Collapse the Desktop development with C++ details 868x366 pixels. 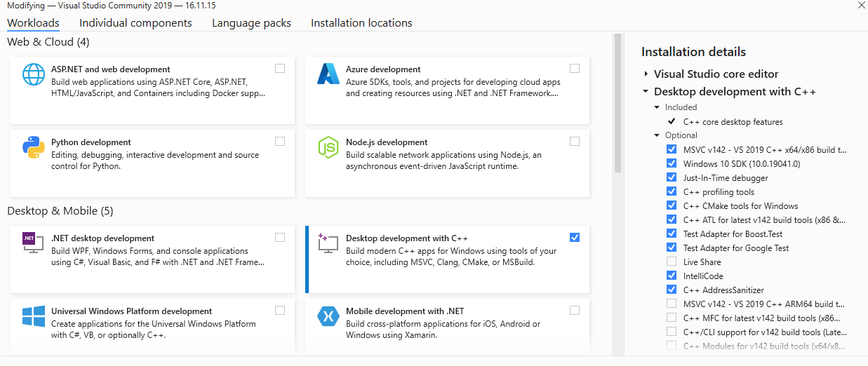click(646, 91)
